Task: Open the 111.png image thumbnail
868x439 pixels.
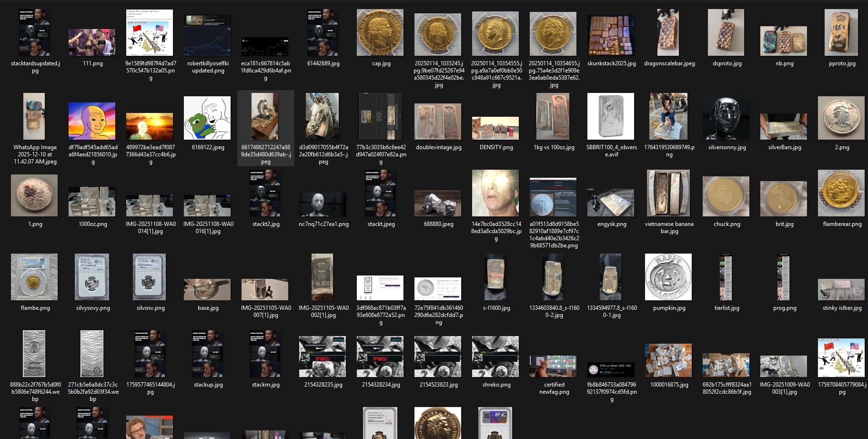Action: 92,42
